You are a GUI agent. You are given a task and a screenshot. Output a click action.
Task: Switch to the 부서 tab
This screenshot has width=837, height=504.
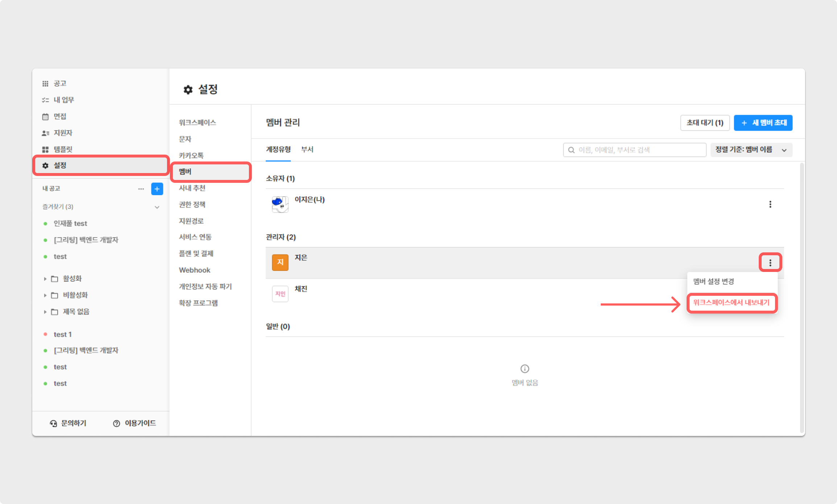click(x=307, y=150)
